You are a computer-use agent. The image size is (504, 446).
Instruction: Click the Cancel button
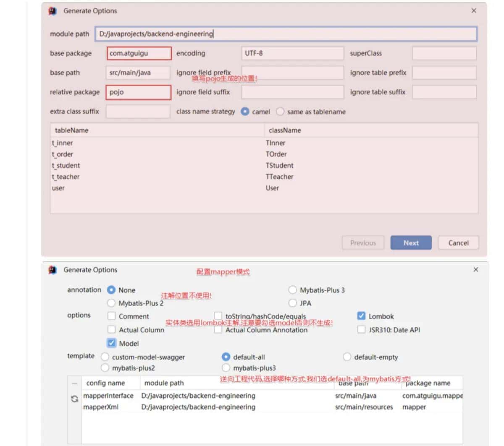[458, 243]
